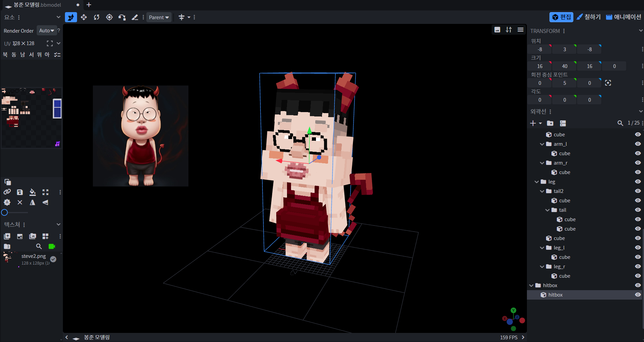644x342 pixels.
Task: Click the add group folder icon in outliner
Action: [x=550, y=123]
